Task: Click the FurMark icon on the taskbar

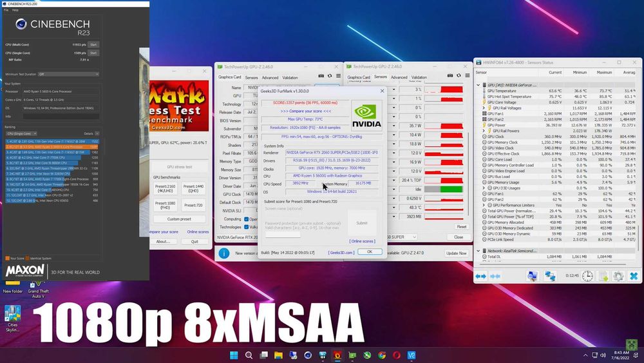Action: [x=337, y=355]
